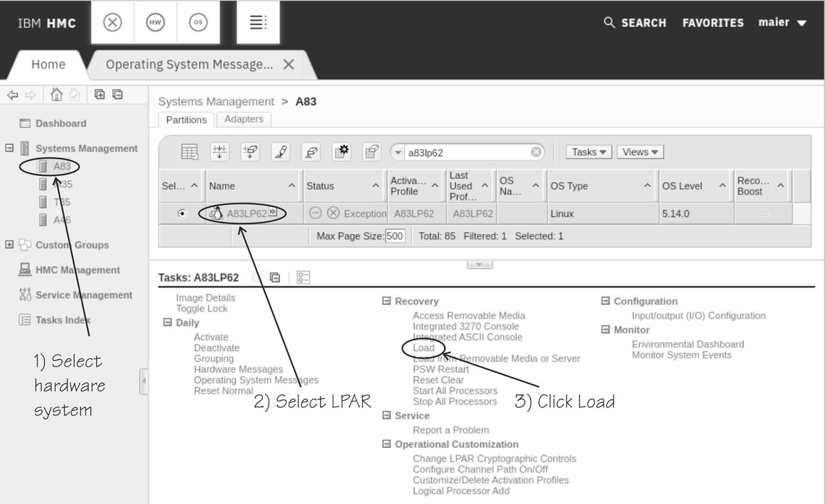Click Integrated 3270 Console task
Screen dimensions: 825x504
(466, 326)
